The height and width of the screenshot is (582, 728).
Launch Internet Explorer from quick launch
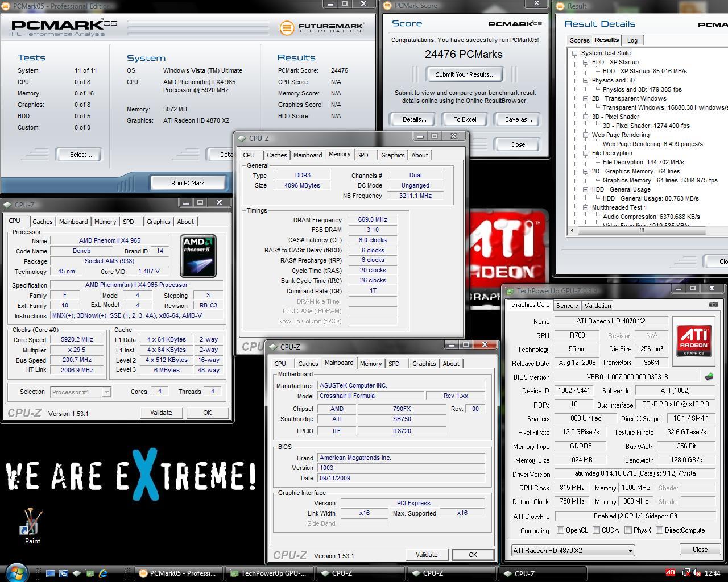click(103, 573)
